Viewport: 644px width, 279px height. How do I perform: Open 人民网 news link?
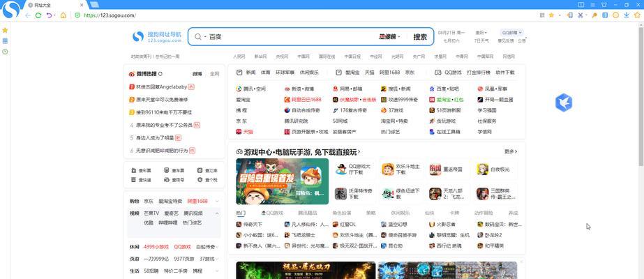pyautogui.click(x=239, y=56)
